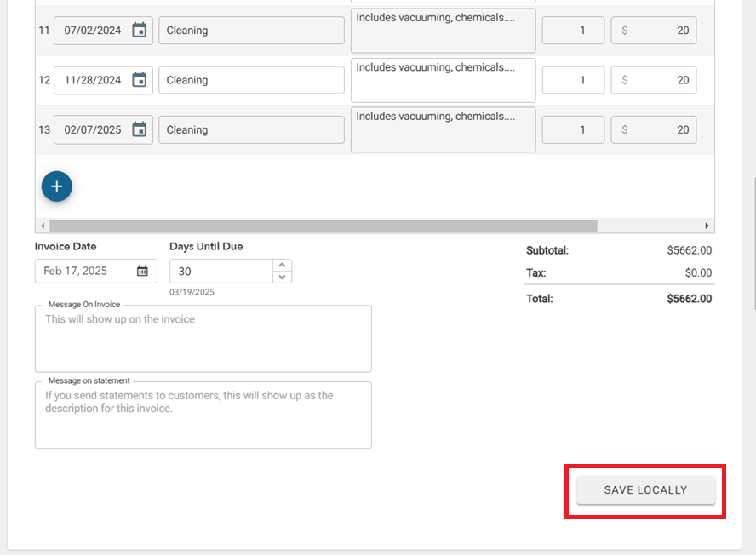Viewport: 756px width, 555px height.
Task: Click the Days Until Due number field
Action: pyautogui.click(x=221, y=271)
